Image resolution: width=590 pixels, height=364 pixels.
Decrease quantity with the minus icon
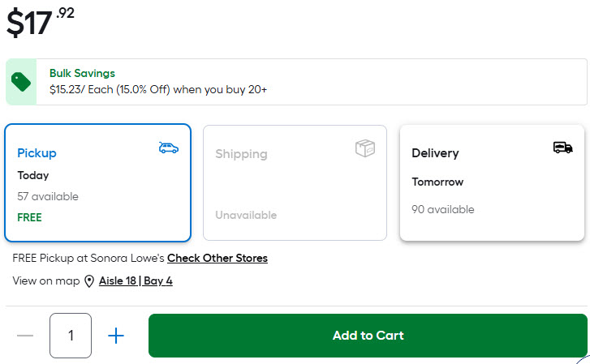(25, 336)
